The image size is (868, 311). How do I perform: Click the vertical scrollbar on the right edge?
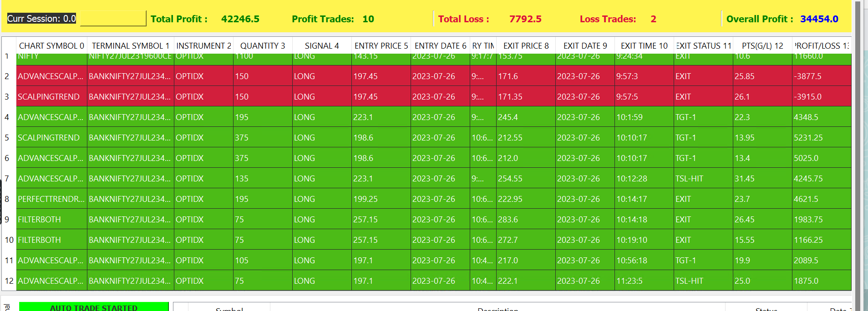pyautogui.click(x=858, y=155)
